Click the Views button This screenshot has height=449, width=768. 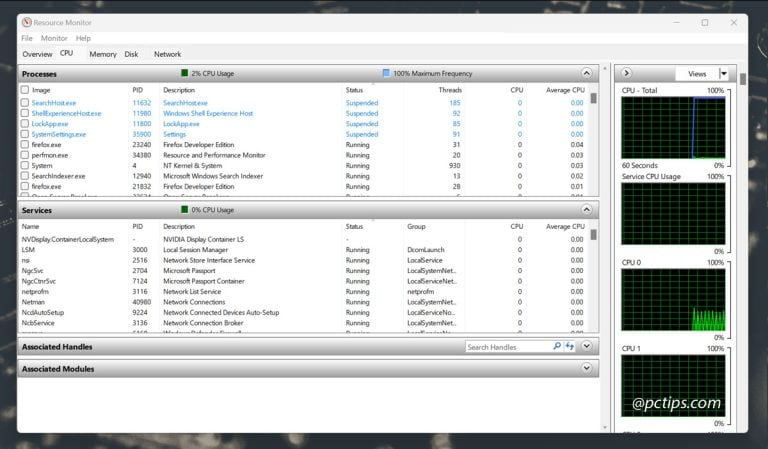point(696,73)
